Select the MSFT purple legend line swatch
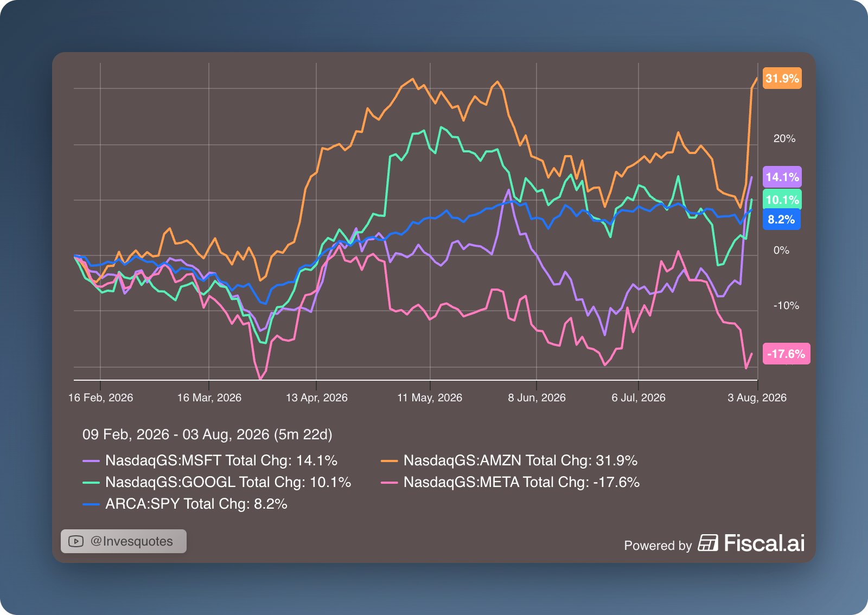The image size is (868, 615). pos(91,461)
